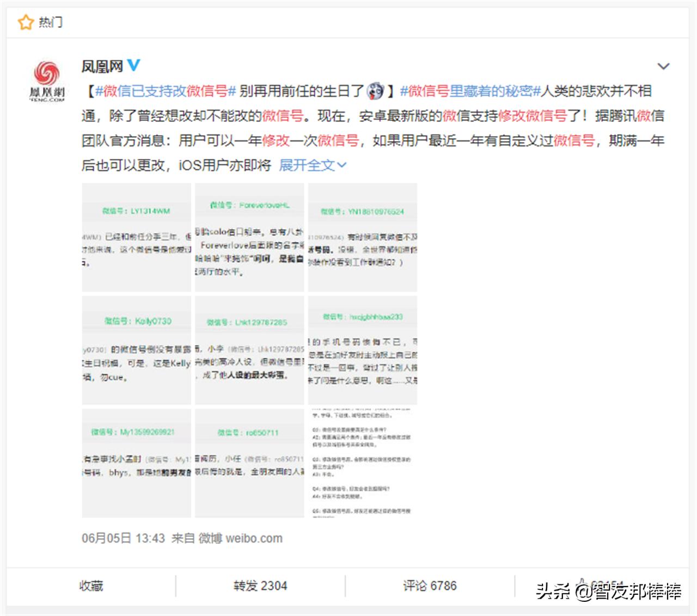This screenshot has height=616, width=697.
Task: Click the yellow star icon beside 热门
Action: point(25,22)
